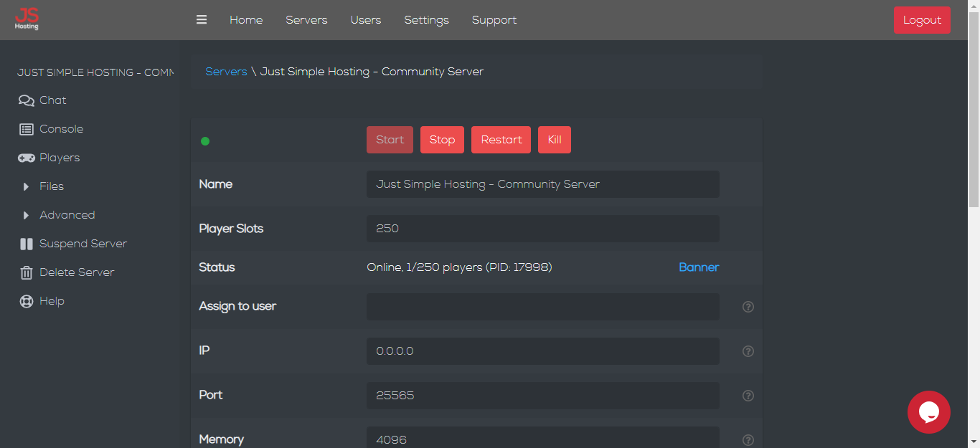
Task: Open the hamburger menu icon
Action: point(202,19)
